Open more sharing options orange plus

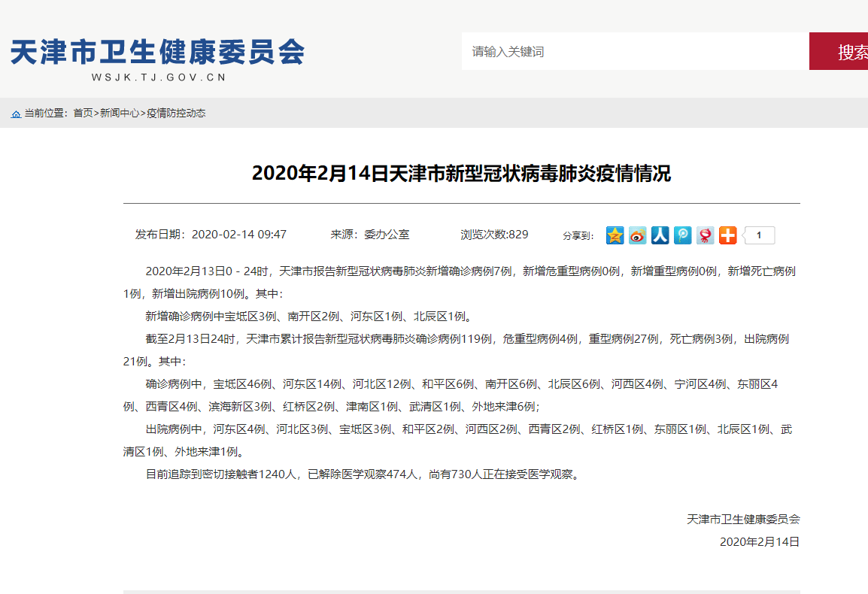(x=727, y=235)
